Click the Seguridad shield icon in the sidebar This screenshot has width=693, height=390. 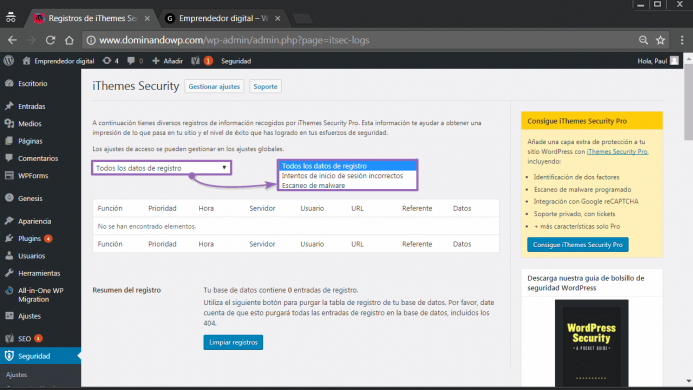[9, 356]
